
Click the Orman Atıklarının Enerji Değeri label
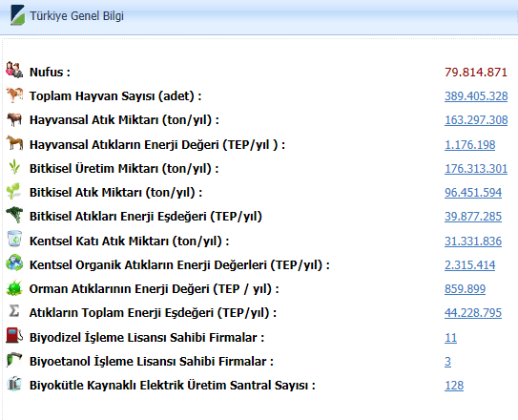[x=154, y=289]
